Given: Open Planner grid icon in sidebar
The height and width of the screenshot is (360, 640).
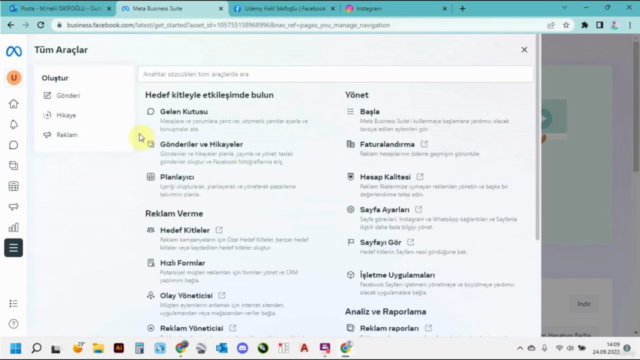Looking at the screenshot, I should 13,186.
